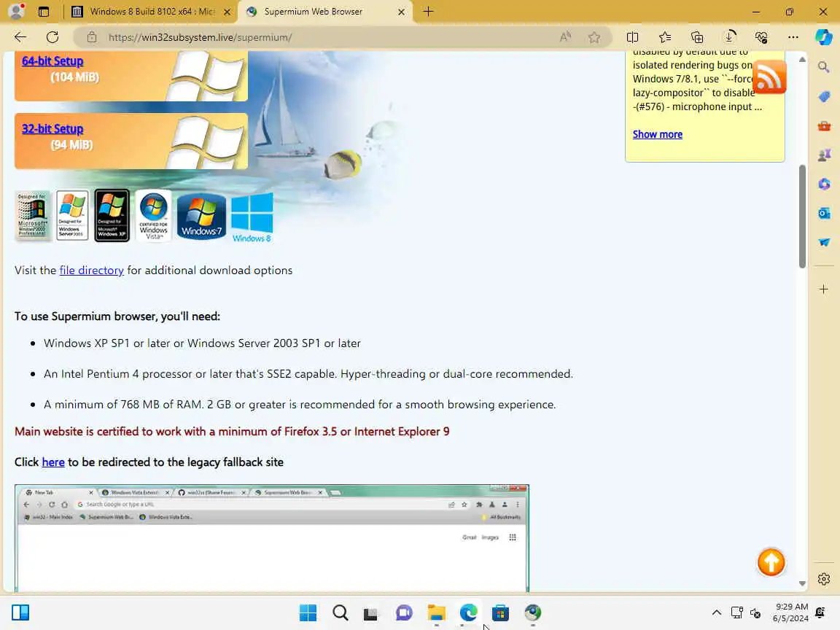Click the sidebar Search icon
Screen dimensions: 840x630
pyautogui.click(x=824, y=67)
